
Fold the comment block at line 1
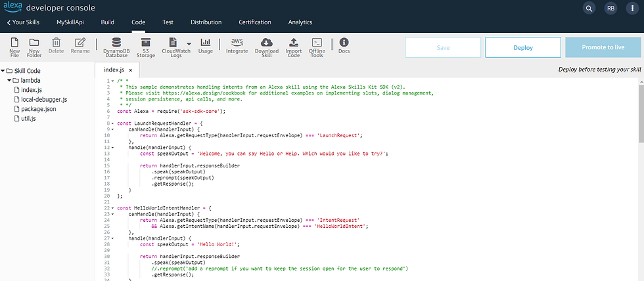coord(112,81)
